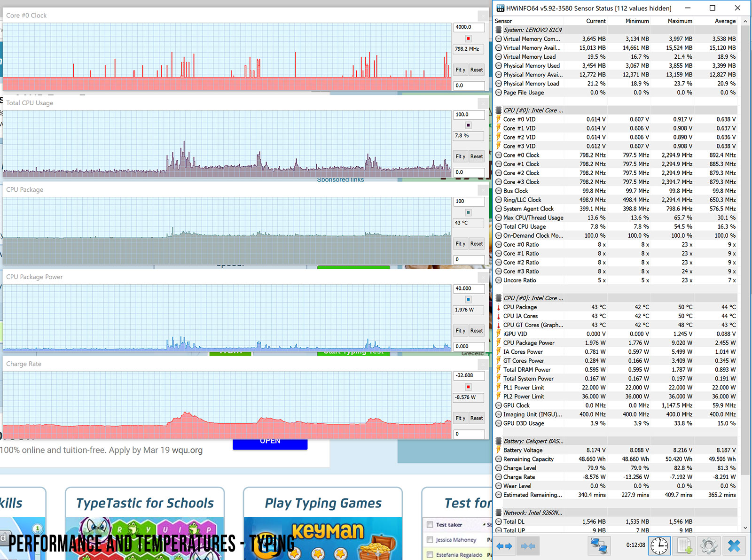752x560 pixels.
Task: Close the Core #0 Clock graph window
Action: coord(483,16)
